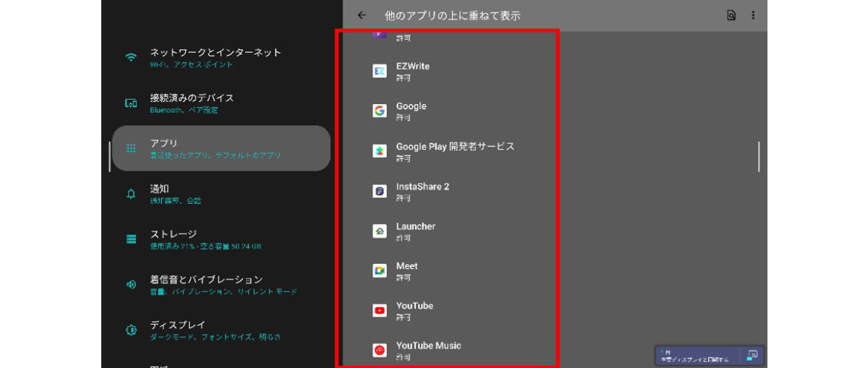This screenshot has height=368, width=868.
Task: Go back using the arrow beside 他のアプリの上に重ねて表示
Action: pyautogui.click(x=362, y=15)
